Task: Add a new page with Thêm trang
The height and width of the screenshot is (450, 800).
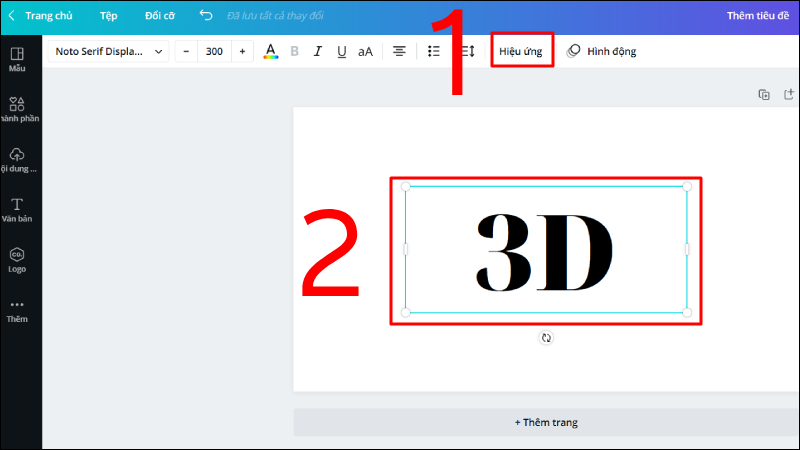Action: 546,422
